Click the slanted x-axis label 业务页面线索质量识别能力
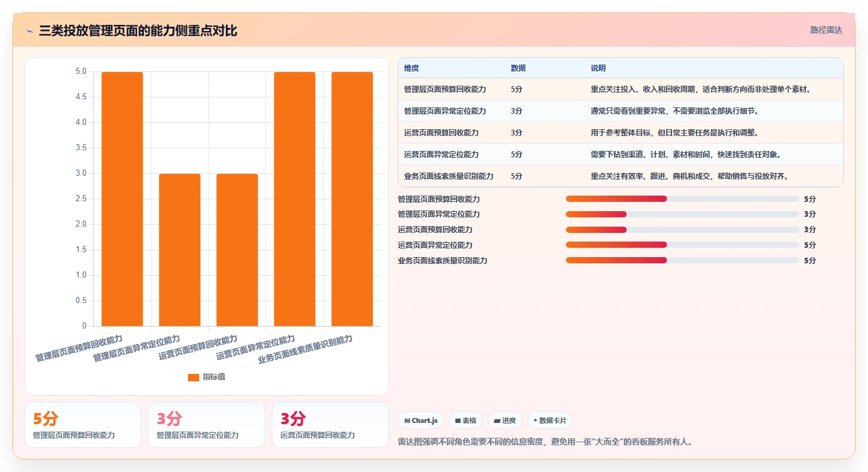868x472 pixels. 305,350
